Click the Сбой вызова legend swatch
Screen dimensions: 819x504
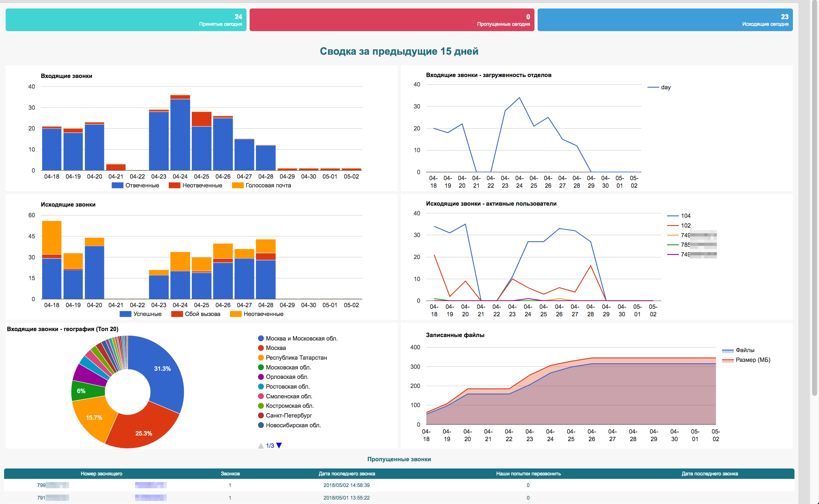pyautogui.click(x=177, y=314)
